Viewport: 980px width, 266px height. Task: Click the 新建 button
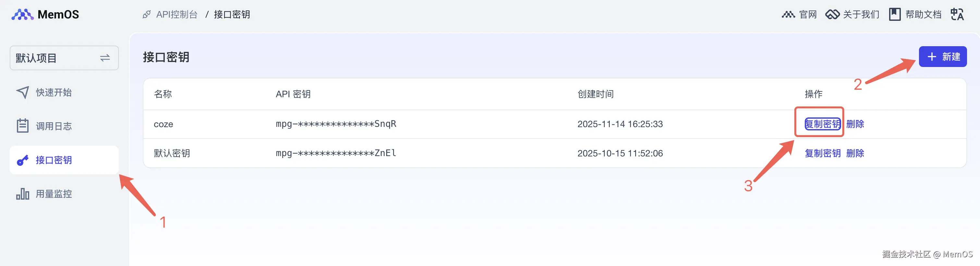pyautogui.click(x=942, y=57)
